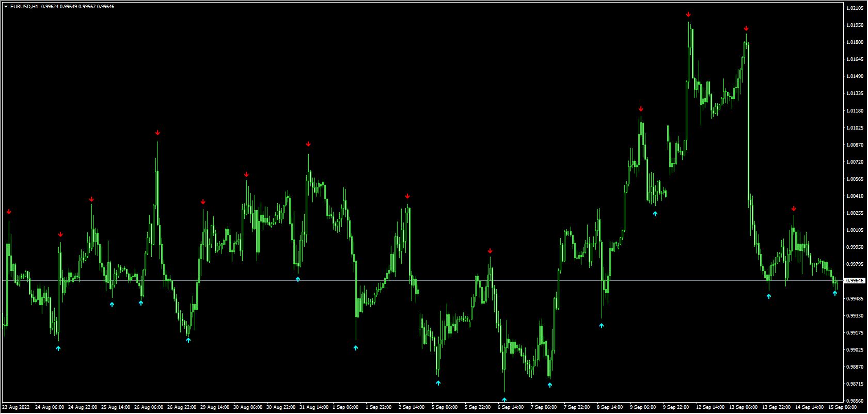The image size is (868, 414).
Task: Click the 1.01335 price scale label
Action: click(855, 93)
